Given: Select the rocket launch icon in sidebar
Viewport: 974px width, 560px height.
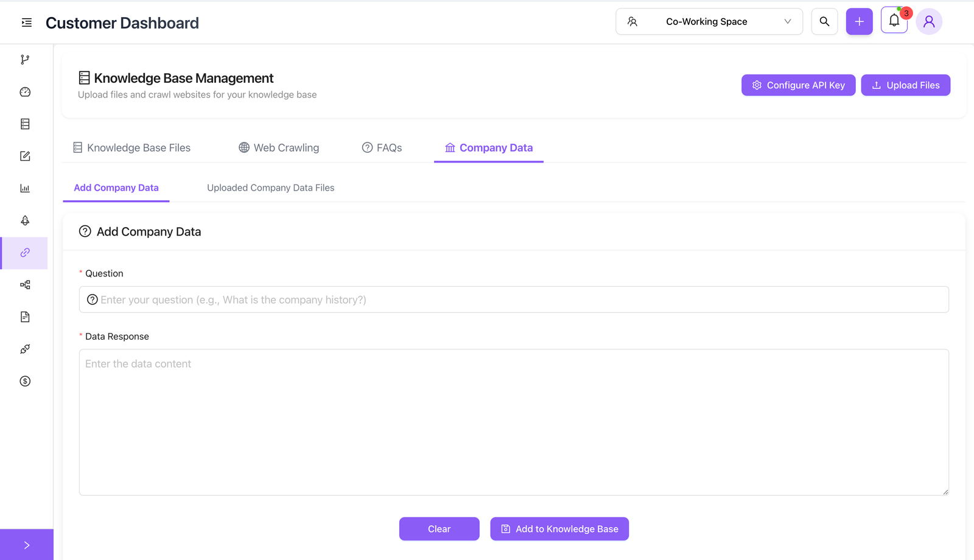Looking at the screenshot, I should point(24,220).
